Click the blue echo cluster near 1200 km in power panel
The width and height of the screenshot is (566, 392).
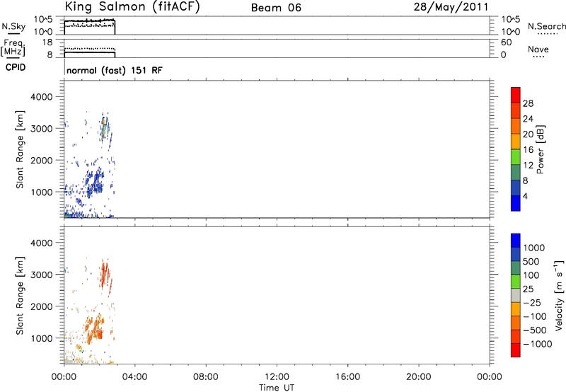pyautogui.click(x=96, y=183)
